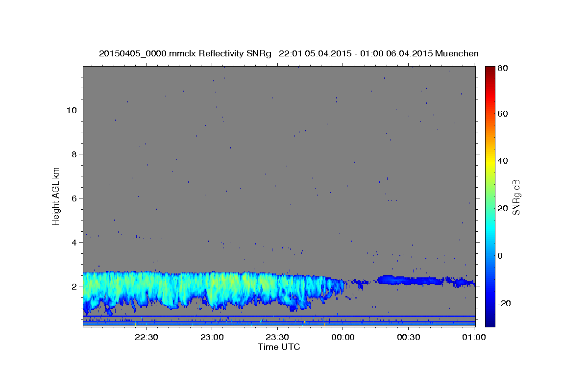
Task: Click the colorbar value 60
Action: 503,114
